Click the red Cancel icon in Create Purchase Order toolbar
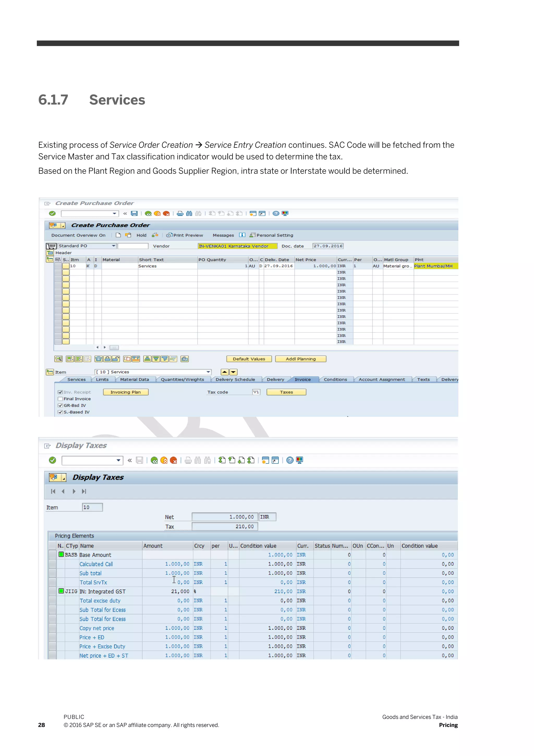The height and width of the screenshot is (756, 534). 167,213
